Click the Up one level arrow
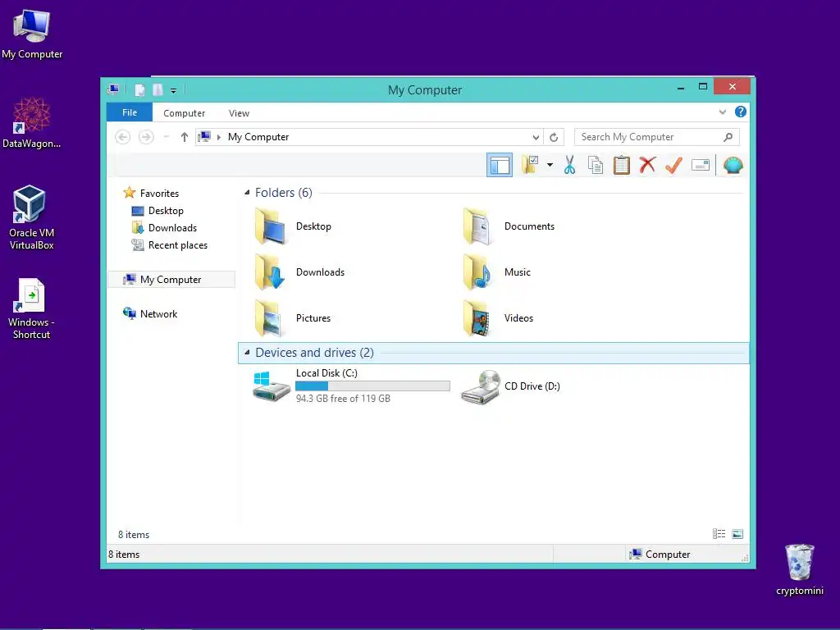Viewport: 840px width, 630px height. click(185, 137)
